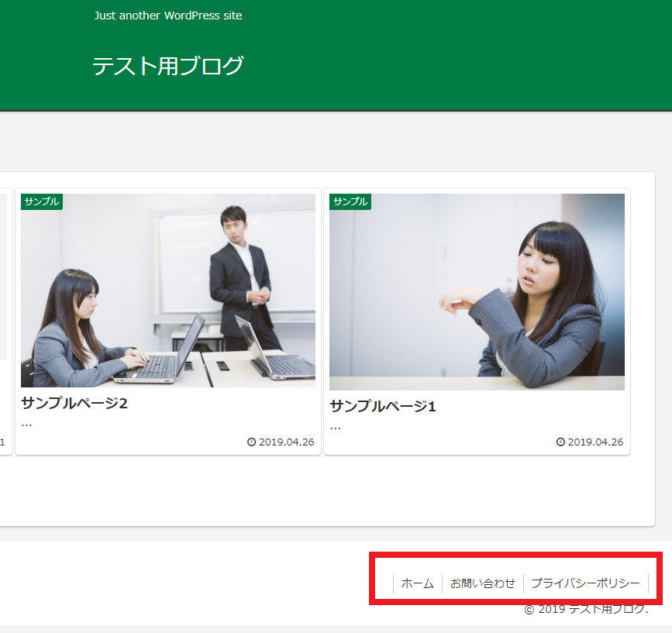This screenshot has width=672, height=633.
Task: Open the ホーム footer menu item
Action: [x=418, y=583]
